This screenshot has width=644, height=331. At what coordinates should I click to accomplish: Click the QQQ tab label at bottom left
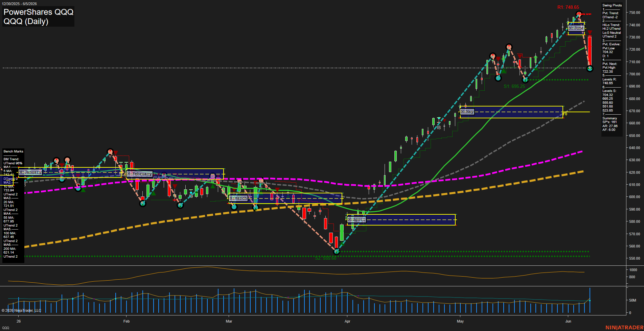[x=6, y=328]
